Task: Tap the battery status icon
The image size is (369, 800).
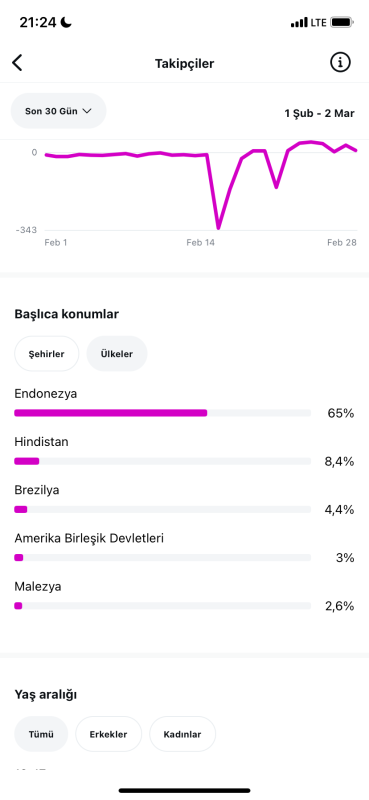Action: click(341, 22)
